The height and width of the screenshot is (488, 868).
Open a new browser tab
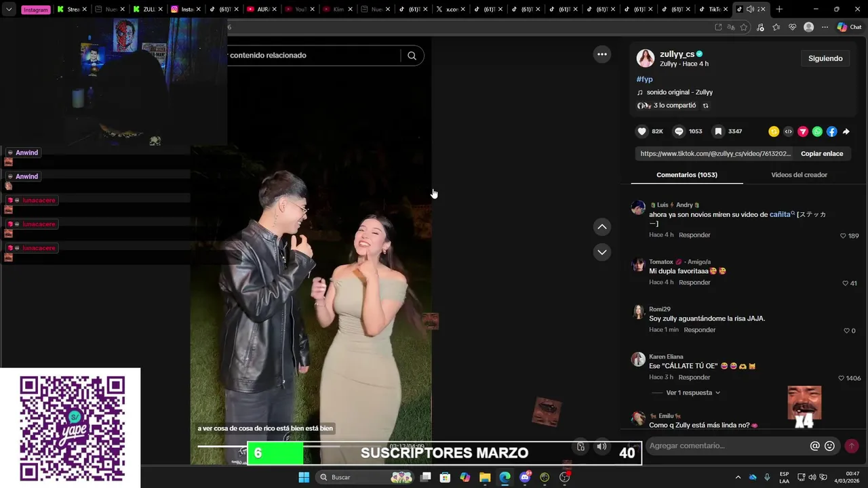coord(778,9)
